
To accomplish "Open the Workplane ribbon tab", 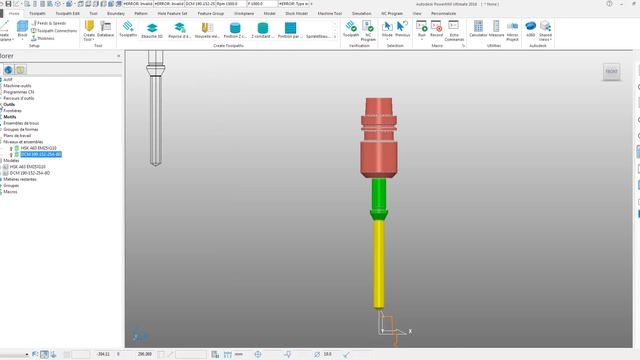I will coord(244,13).
